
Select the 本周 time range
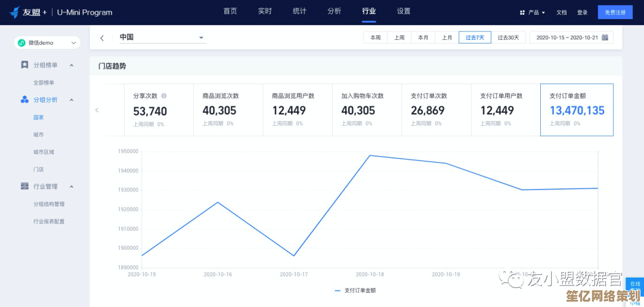click(x=375, y=38)
